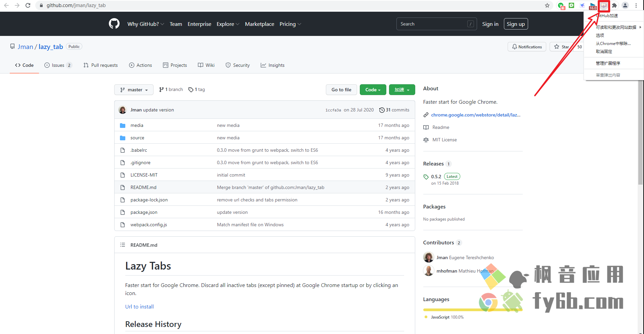Open the Projects tab

pos(175,65)
